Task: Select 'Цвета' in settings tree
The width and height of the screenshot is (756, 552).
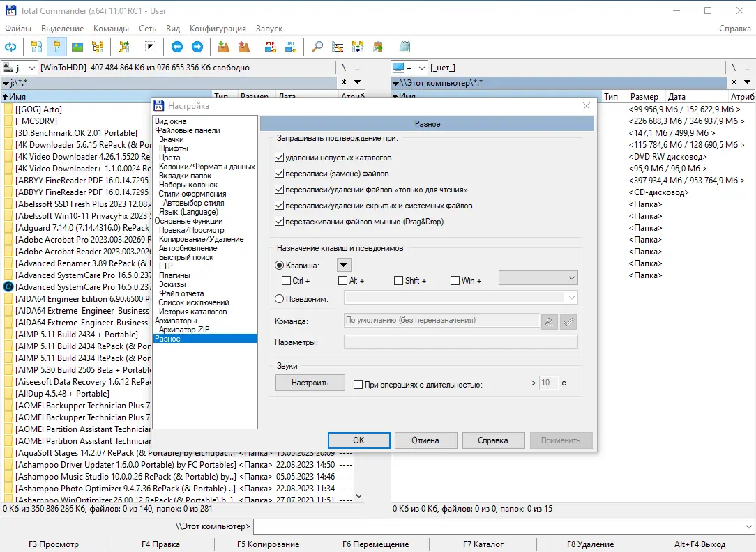Action: 169,158
